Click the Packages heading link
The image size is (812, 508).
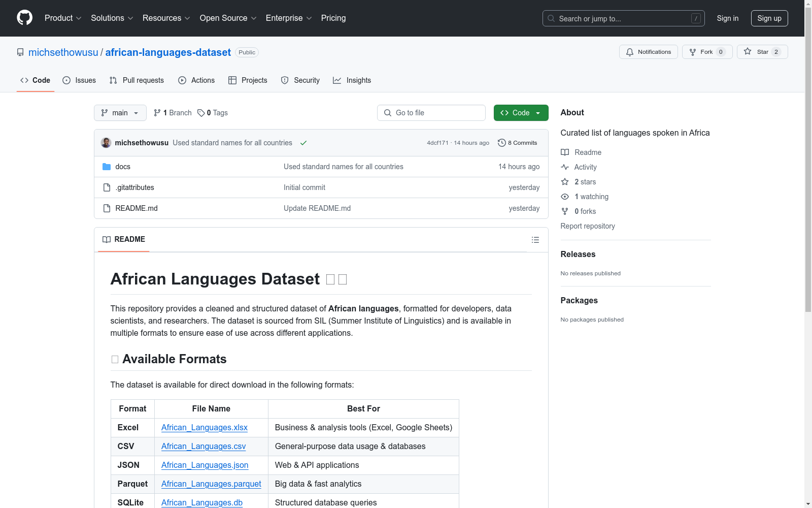(x=579, y=301)
